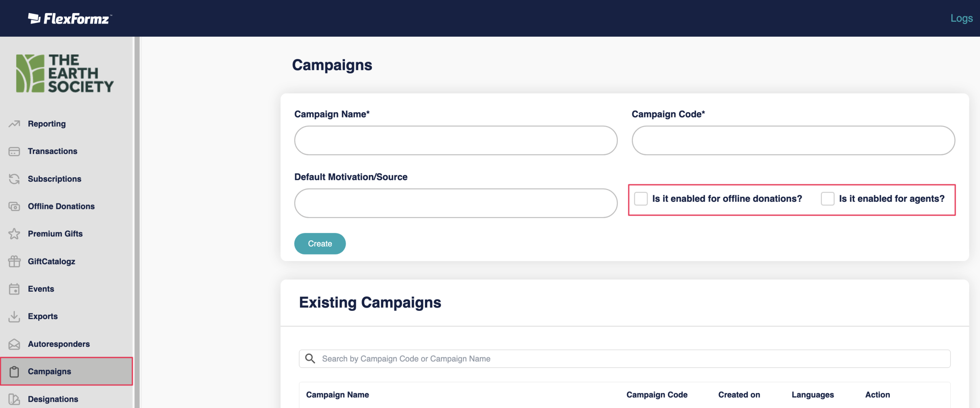Viewport: 980px width, 408px height.
Task: Click the Events calendar icon
Action: (14, 289)
